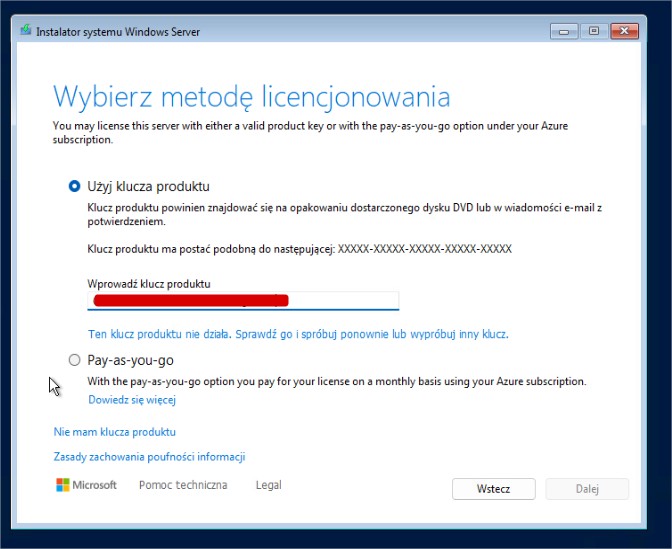The height and width of the screenshot is (549, 672).
Task: Click the Pomoc techniczna link
Action: tap(183, 485)
